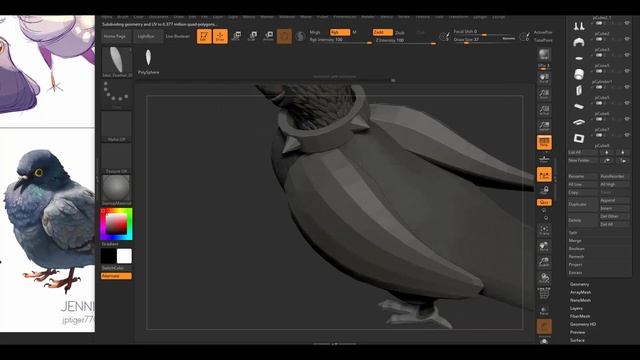Toggle L.Sym local symmetry
Screen dimensions: 640x360
(x=544, y=174)
